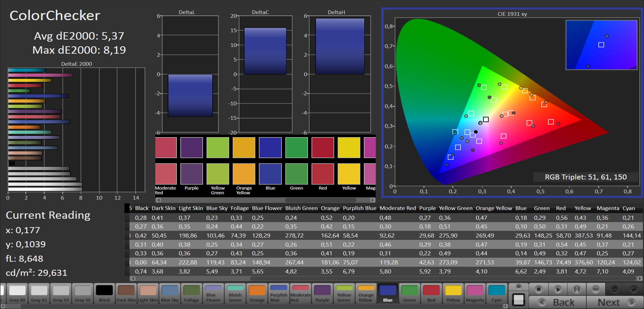Choose the Orange patch in the bottom strip
The width and height of the screenshot is (644, 309).
pyautogui.click(x=257, y=294)
